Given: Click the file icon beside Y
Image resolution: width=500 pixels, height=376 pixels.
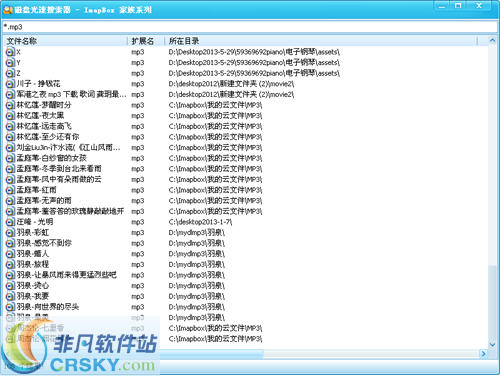Looking at the screenshot, I should 10,63.
